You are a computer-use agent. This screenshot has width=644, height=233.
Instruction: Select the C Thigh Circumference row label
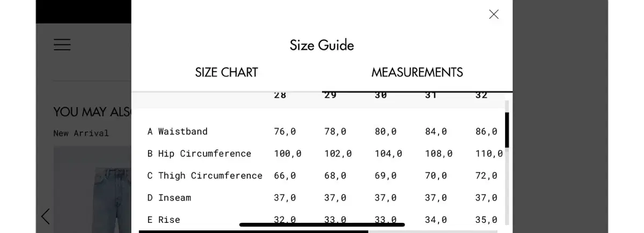coord(205,176)
